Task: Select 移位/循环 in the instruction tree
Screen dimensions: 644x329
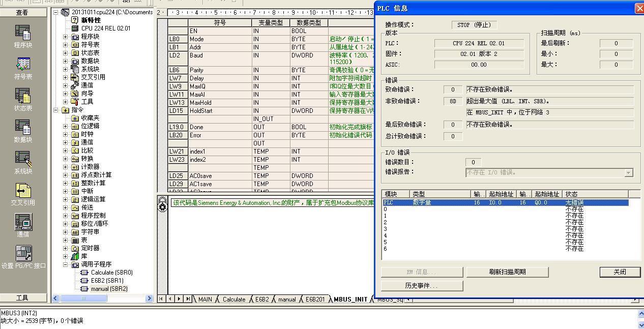Action: (x=94, y=224)
